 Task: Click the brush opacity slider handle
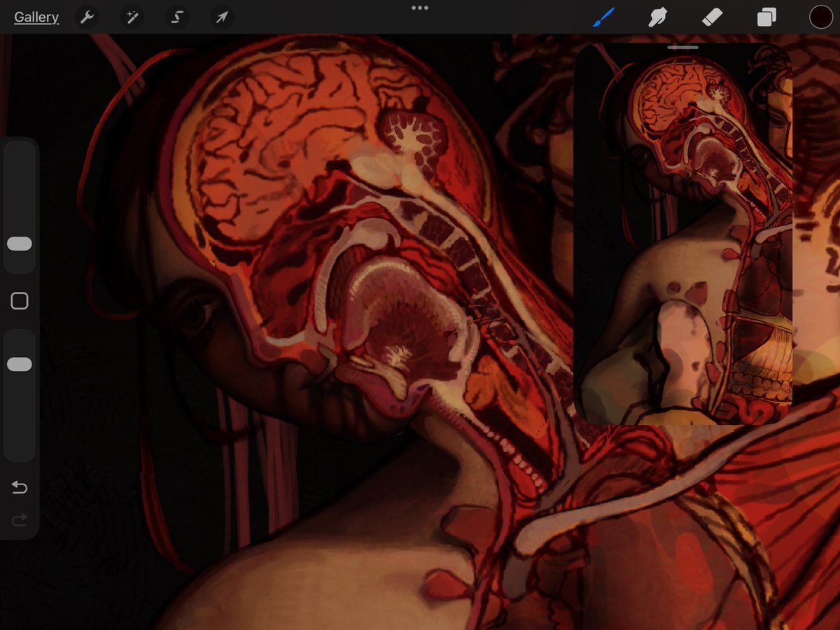click(20, 365)
